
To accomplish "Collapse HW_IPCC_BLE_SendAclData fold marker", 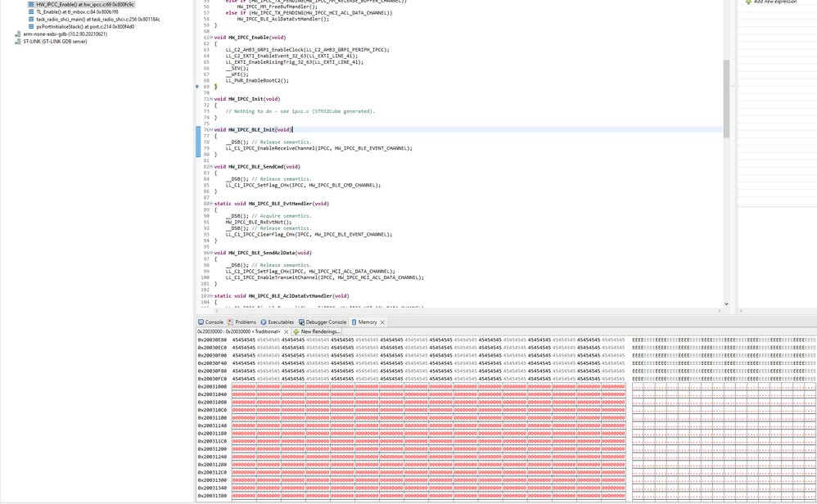I will pos(211,253).
